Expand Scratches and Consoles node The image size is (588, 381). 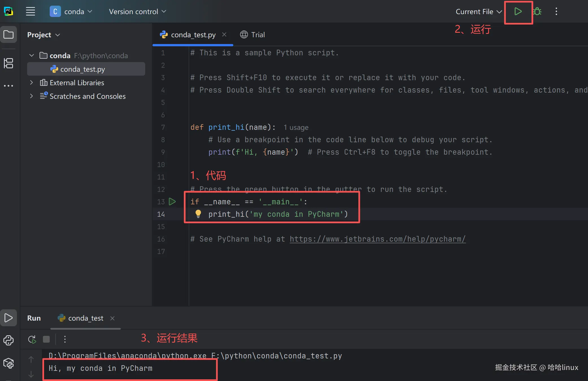pyautogui.click(x=32, y=96)
